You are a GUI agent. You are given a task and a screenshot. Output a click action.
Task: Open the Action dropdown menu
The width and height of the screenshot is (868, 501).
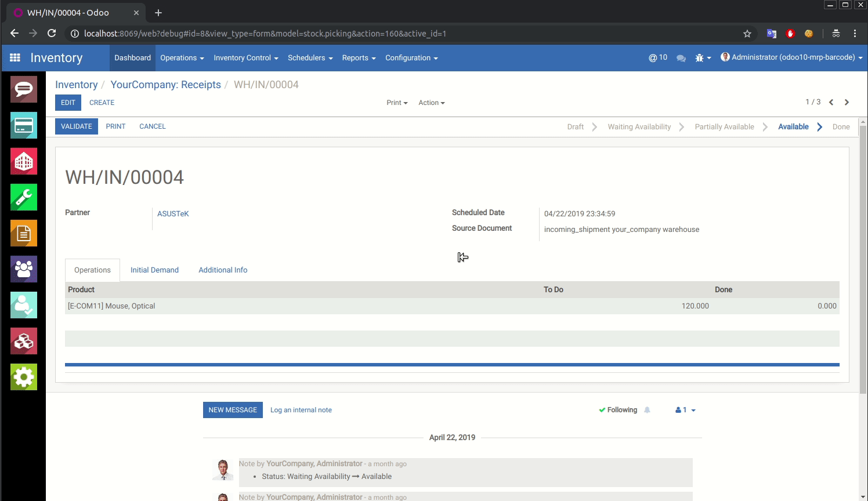[x=432, y=103]
